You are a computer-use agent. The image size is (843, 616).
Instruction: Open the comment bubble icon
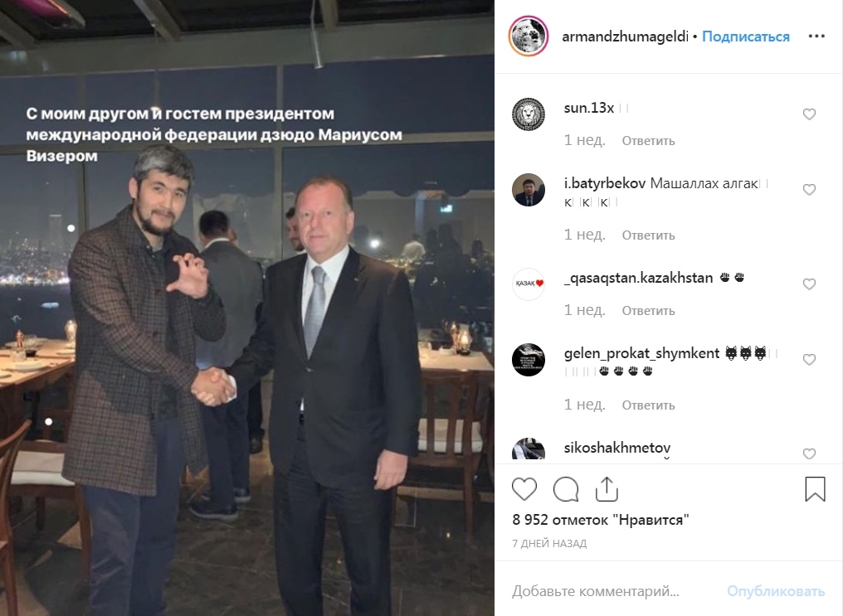point(566,489)
